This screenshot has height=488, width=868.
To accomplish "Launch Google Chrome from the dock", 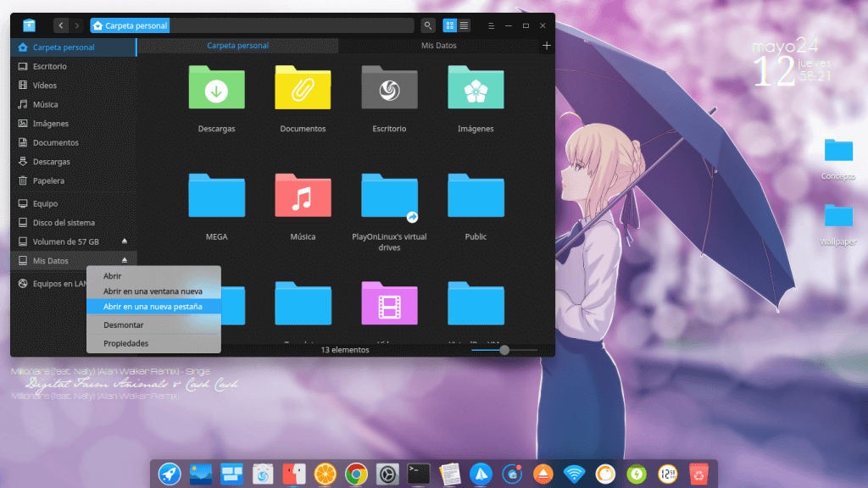I will [356, 474].
